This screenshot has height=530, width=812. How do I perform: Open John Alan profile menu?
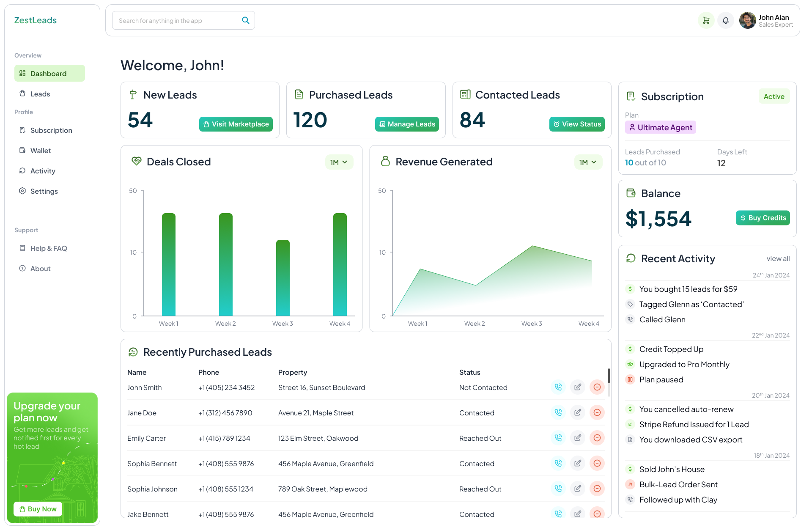[766, 20]
